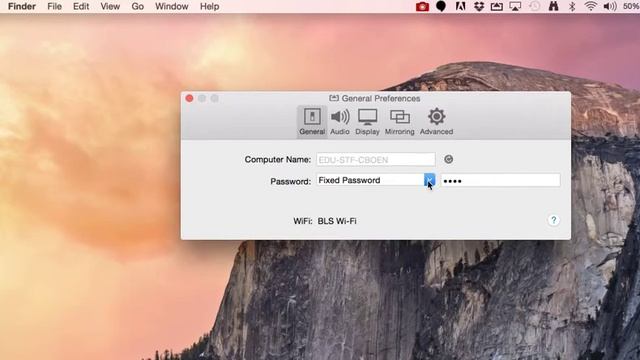Switch to the Mirroring preferences tab
This screenshot has height=360, width=640.
400,122
